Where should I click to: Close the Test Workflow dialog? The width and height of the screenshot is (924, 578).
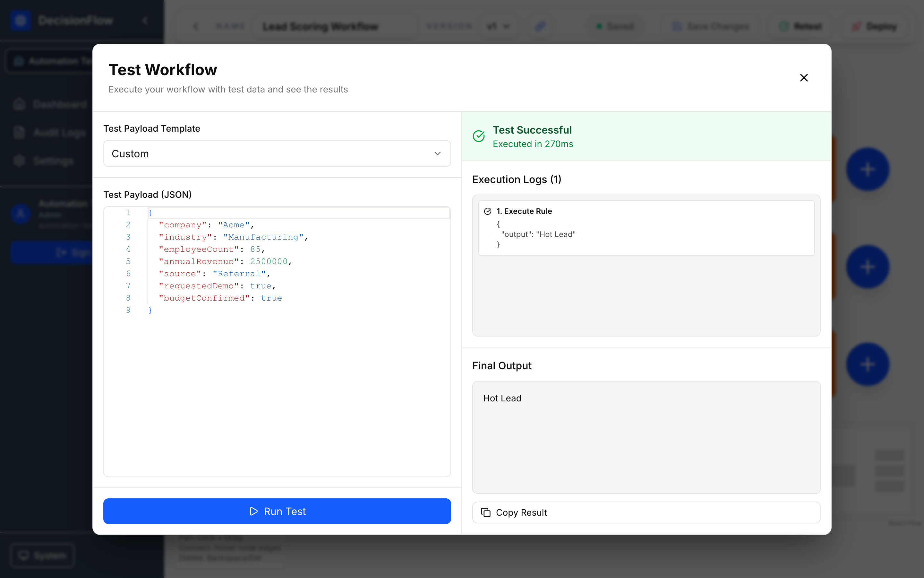tap(804, 78)
